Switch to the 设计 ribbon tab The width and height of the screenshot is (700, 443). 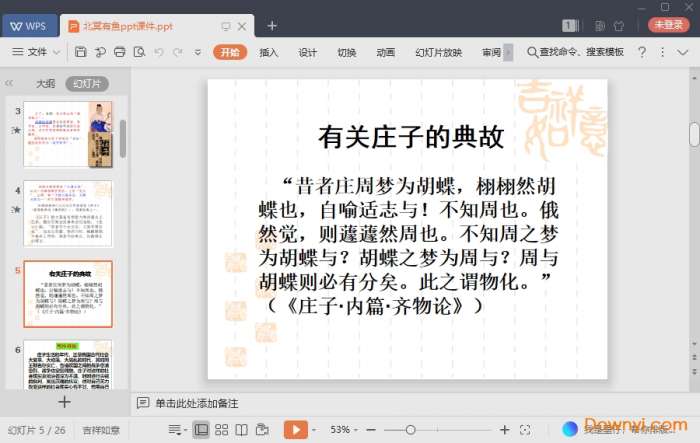307,52
